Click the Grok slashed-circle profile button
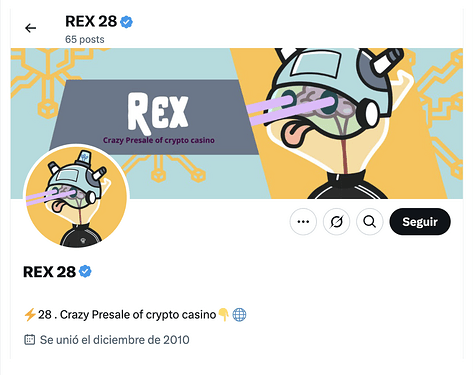474x375 pixels. pyautogui.click(x=336, y=222)
